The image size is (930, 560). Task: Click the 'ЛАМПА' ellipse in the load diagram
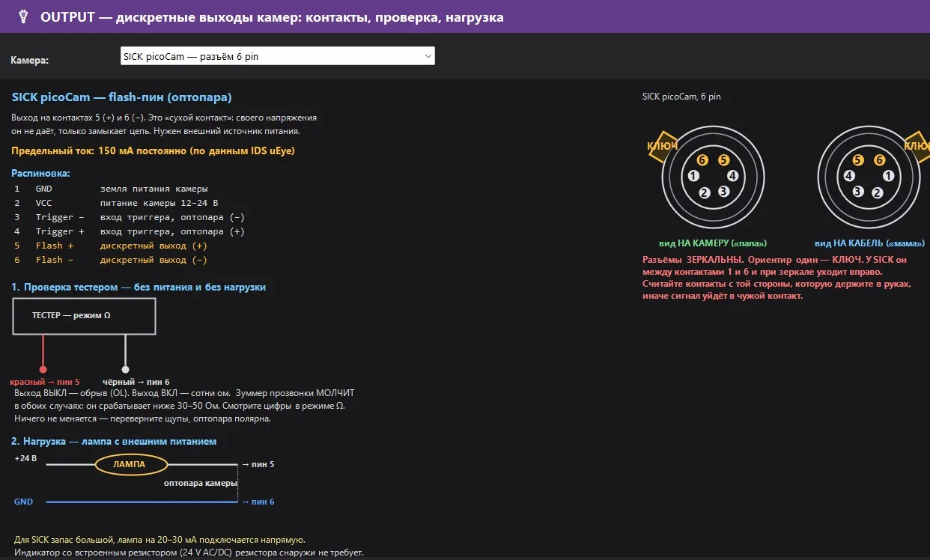[x=130, y=465]
